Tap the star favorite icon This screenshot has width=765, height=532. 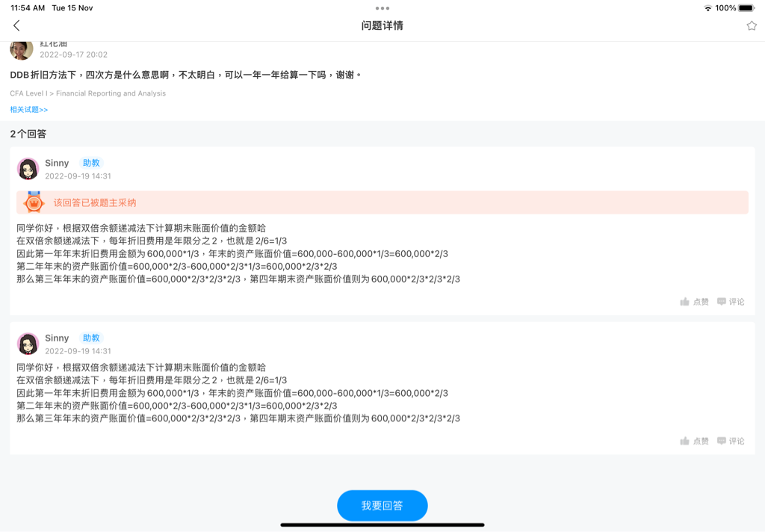click(x=752, y=25)
